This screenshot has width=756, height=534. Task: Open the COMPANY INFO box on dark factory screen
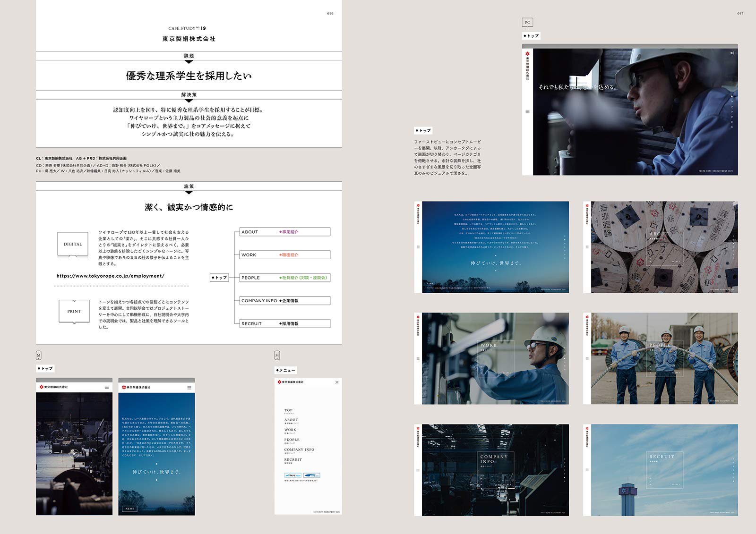click(496, 470)
